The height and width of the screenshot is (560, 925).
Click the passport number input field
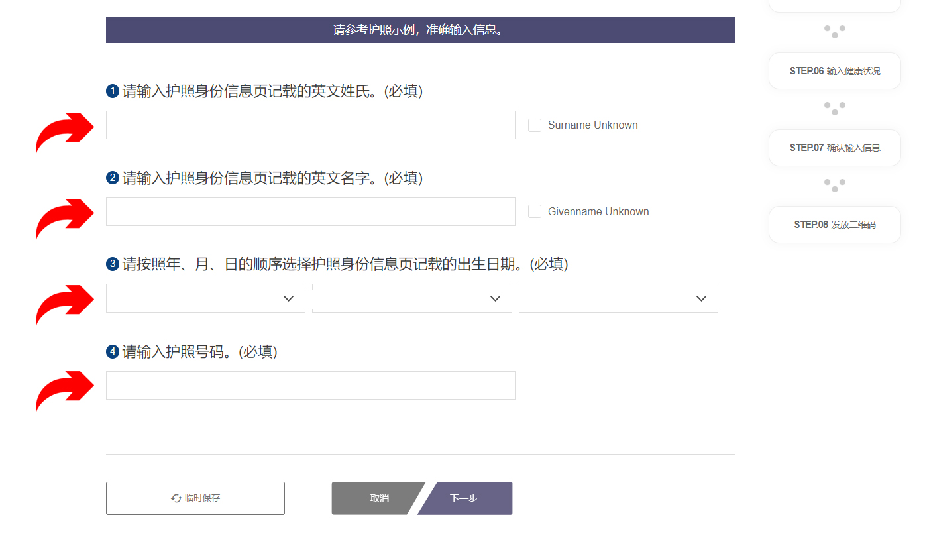[310, 385]
